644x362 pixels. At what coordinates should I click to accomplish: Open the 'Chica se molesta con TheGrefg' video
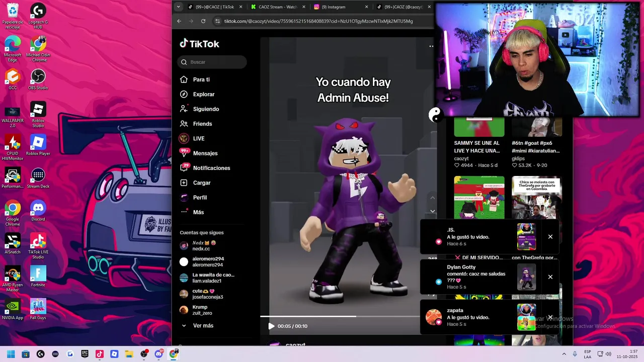537,199
